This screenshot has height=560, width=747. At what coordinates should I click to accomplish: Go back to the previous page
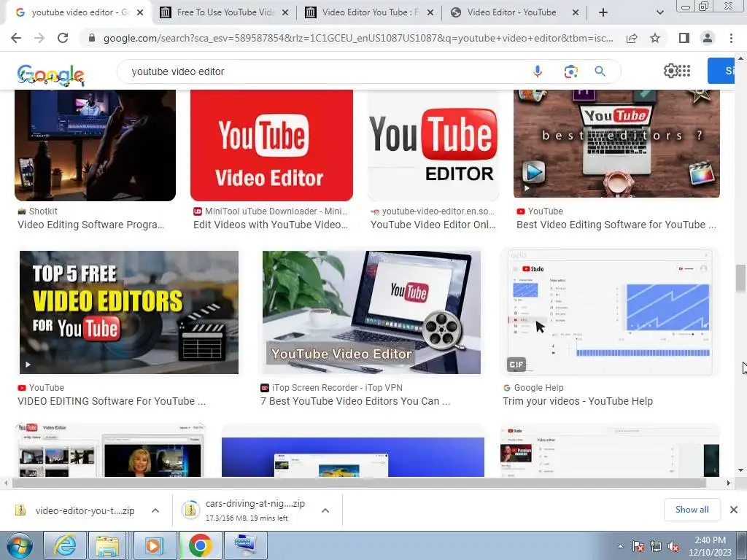tap(16, 38)
